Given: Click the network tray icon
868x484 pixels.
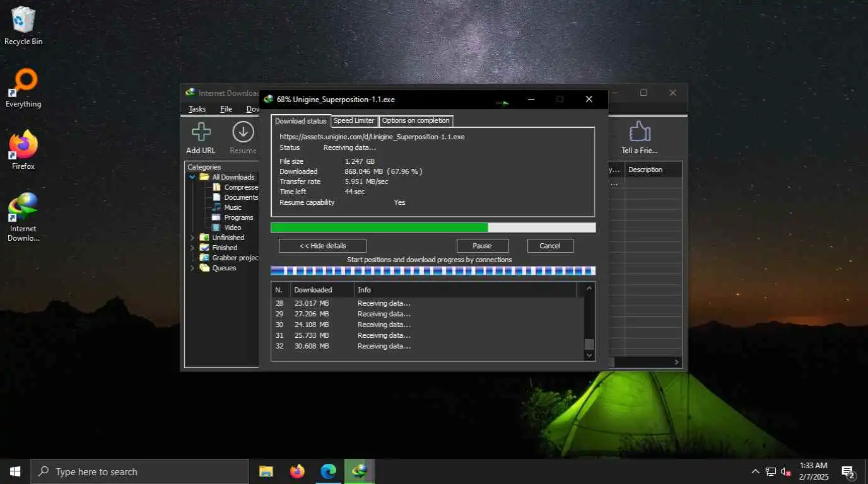Looking at the screenshot, I should coord(771,471).
